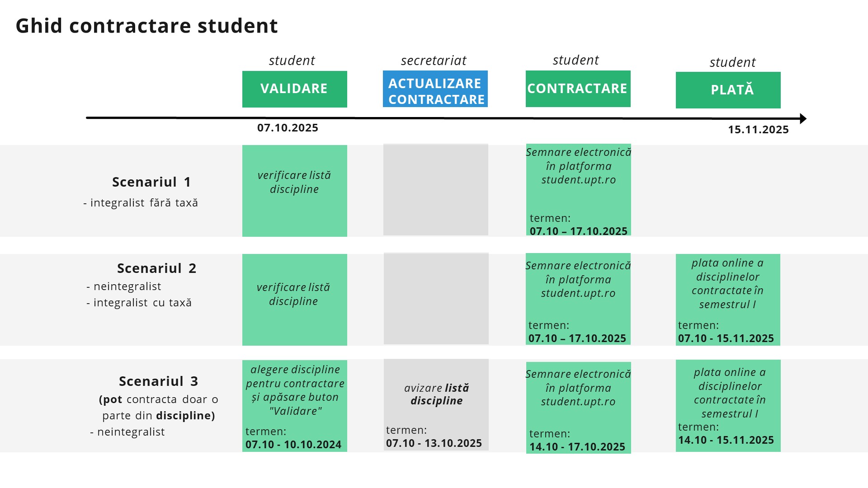Screen dimensions: 868x488
Task: Click the 15.11.2025 timeline end date
Action: tap(758, 130)
